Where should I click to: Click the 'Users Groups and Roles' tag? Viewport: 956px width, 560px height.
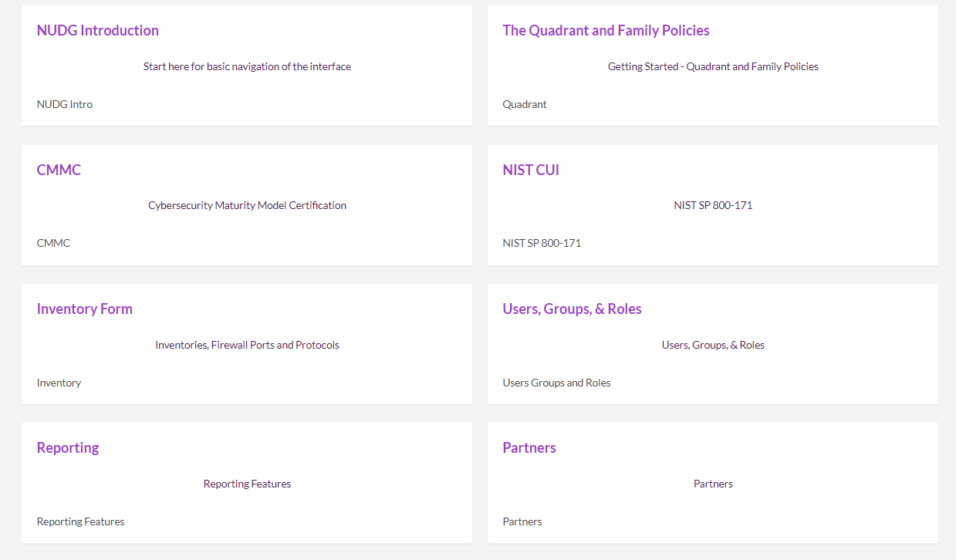click(556, 383)
